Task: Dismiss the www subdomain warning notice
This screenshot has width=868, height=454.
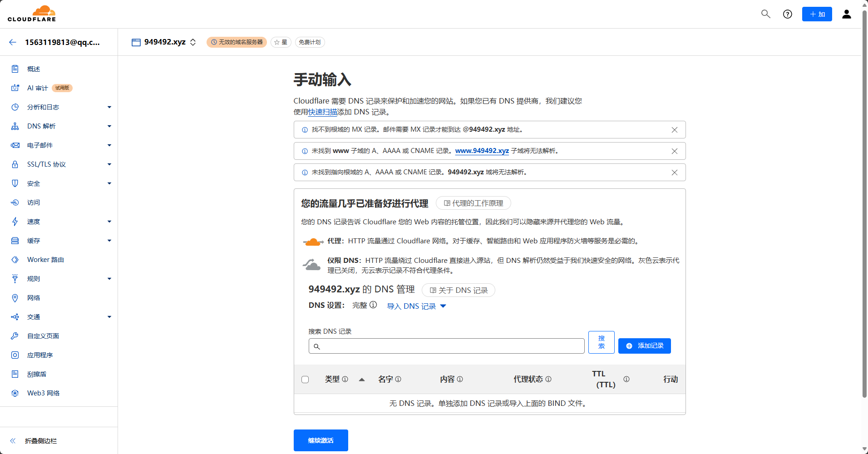Action: [x=675, y=151]
